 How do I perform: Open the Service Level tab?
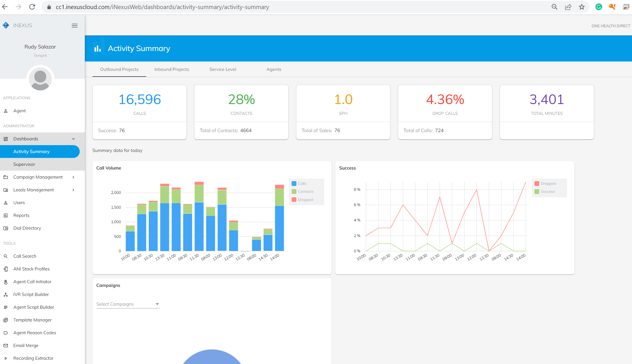point(223,69)
